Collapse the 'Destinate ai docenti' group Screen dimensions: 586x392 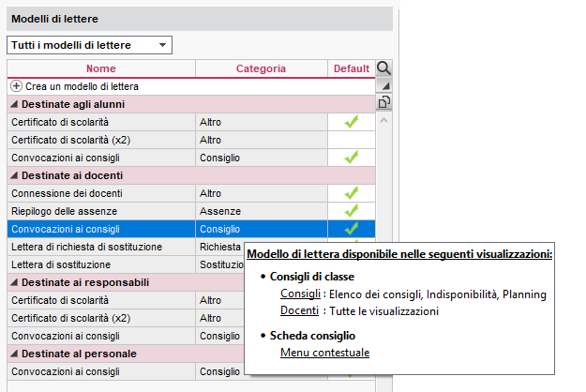15,175
